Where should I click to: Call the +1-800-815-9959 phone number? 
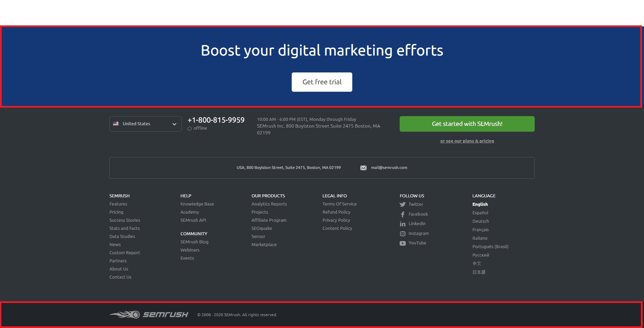tap(216, 120)
